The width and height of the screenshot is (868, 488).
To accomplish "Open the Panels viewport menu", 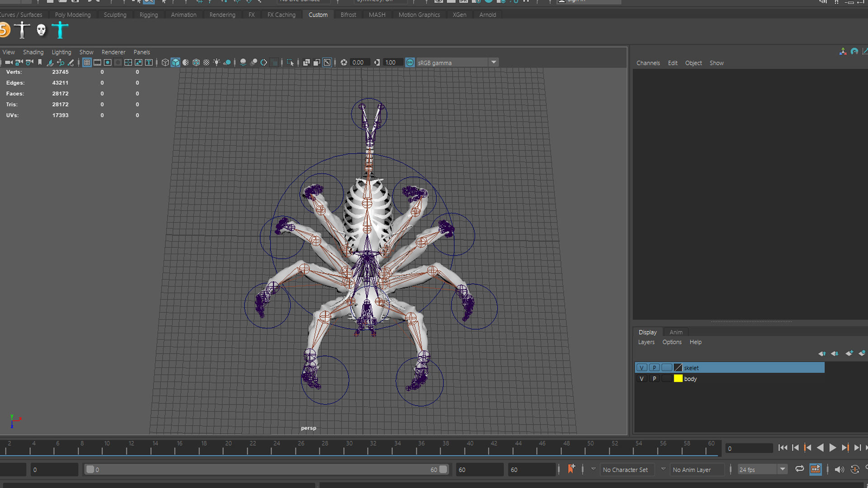I will [x=142, y=52].
